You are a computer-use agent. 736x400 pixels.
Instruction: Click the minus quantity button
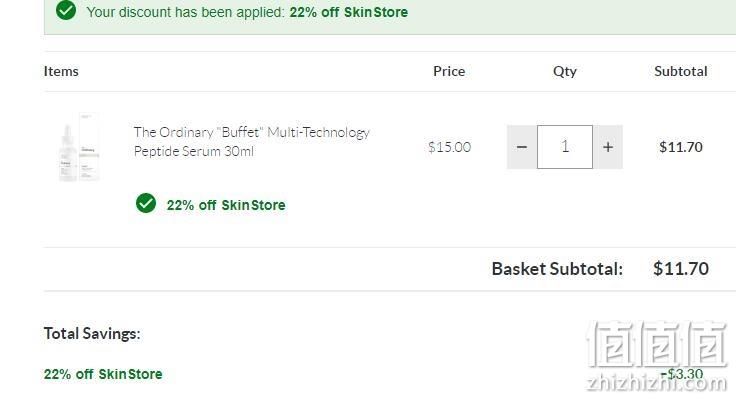pos(521,147)
